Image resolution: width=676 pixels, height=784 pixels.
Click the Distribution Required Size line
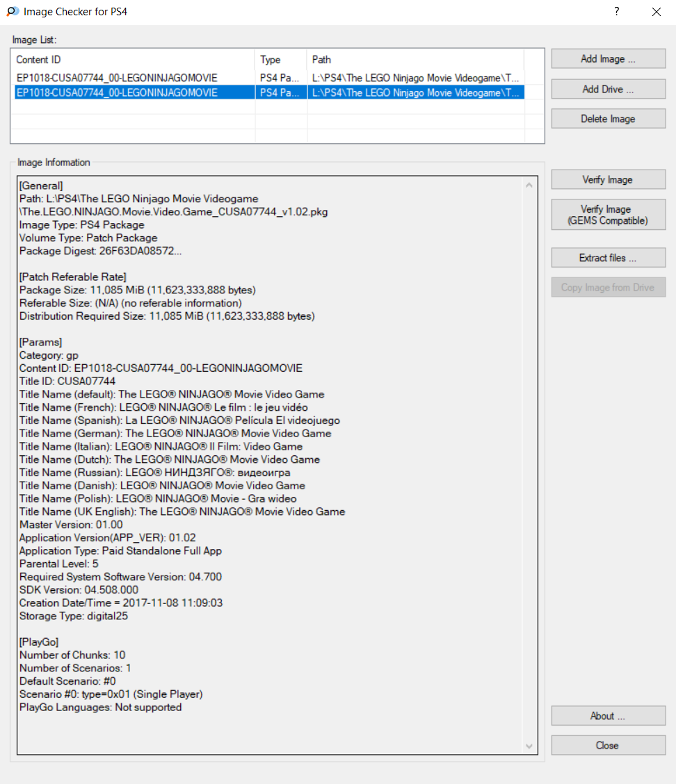pyautogui.click(x=167, y=316)
